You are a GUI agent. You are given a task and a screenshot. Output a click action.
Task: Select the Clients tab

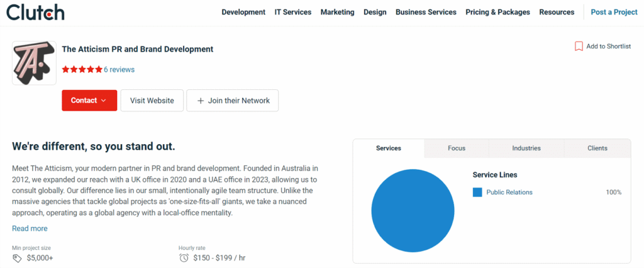point(597,148)
